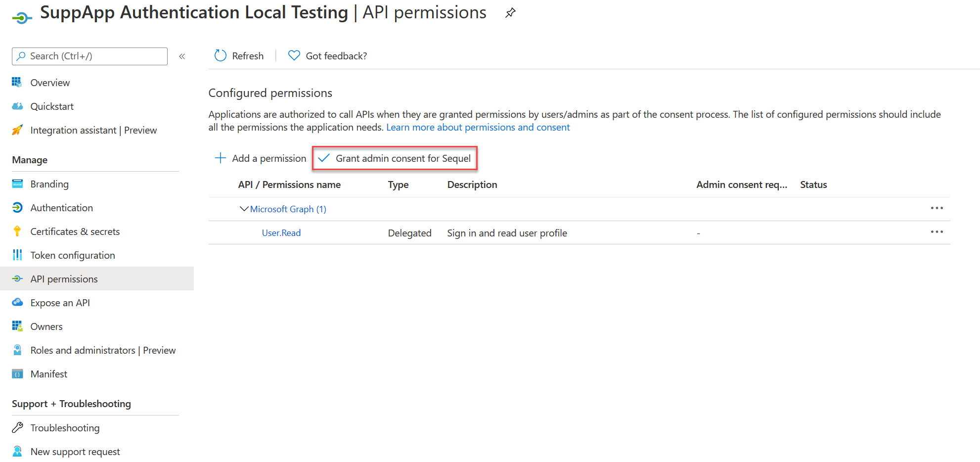Click the Token configuration bars icon
980x462 pixels.
click(17, 255)
